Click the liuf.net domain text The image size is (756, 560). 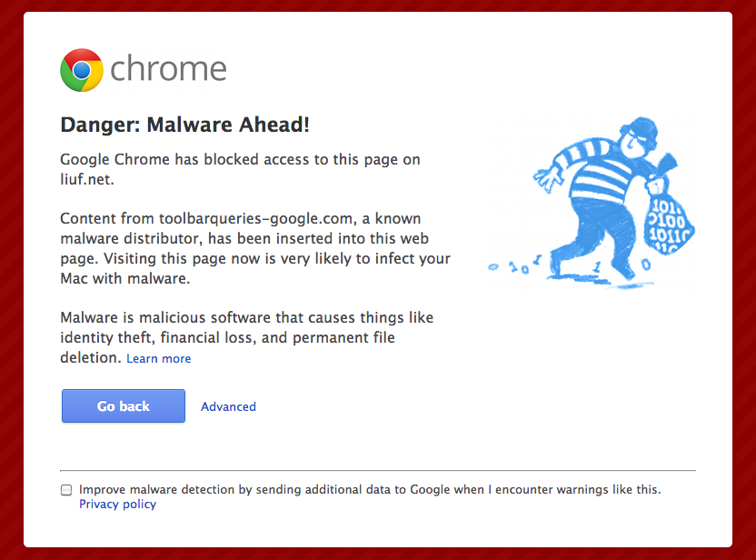(x=87, y=179)
